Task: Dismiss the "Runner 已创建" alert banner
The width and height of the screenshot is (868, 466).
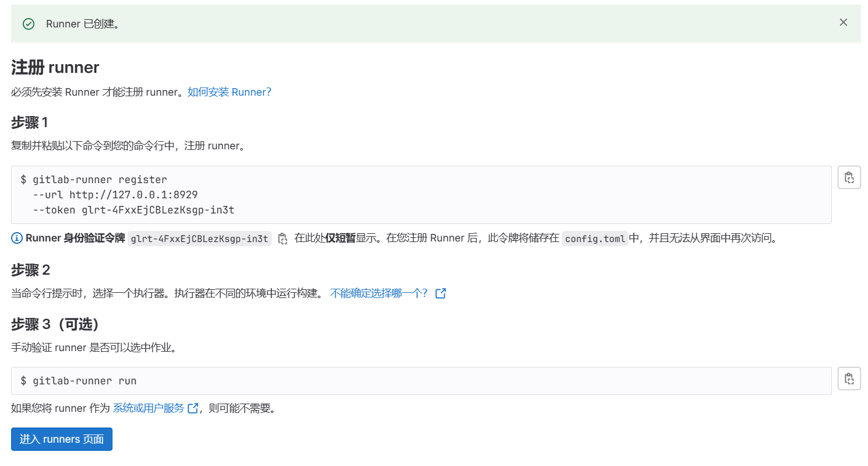Action: [843, 23]
